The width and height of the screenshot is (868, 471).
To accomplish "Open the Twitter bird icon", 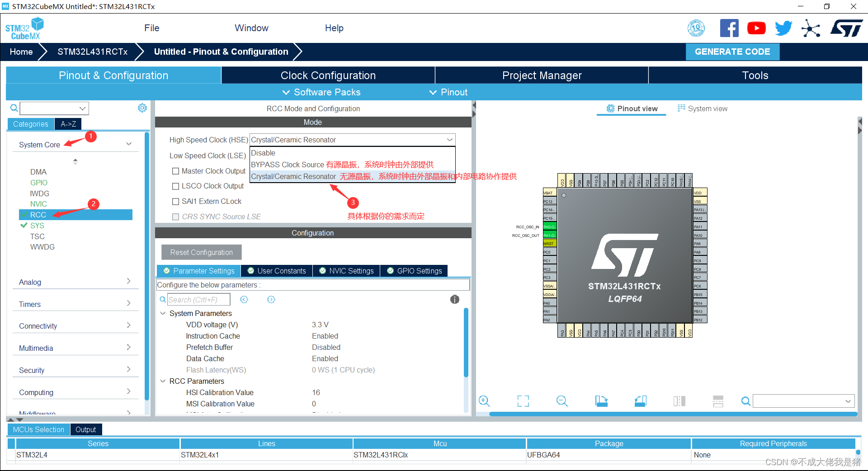I will [783, 28].
